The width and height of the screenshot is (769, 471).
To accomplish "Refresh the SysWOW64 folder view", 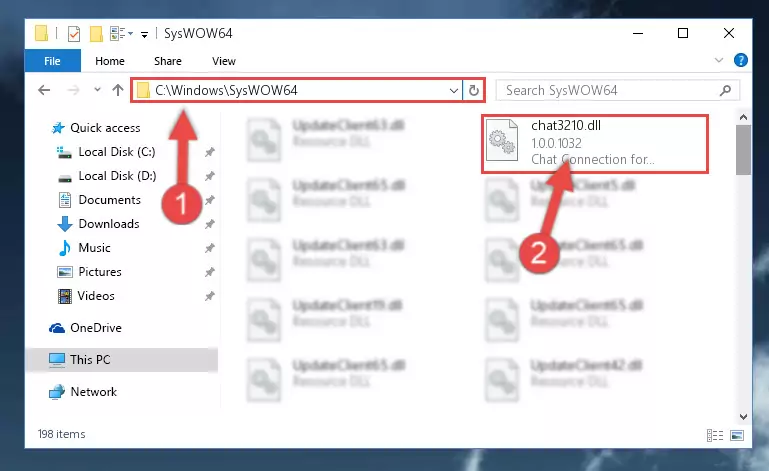I will click(473, 90).
